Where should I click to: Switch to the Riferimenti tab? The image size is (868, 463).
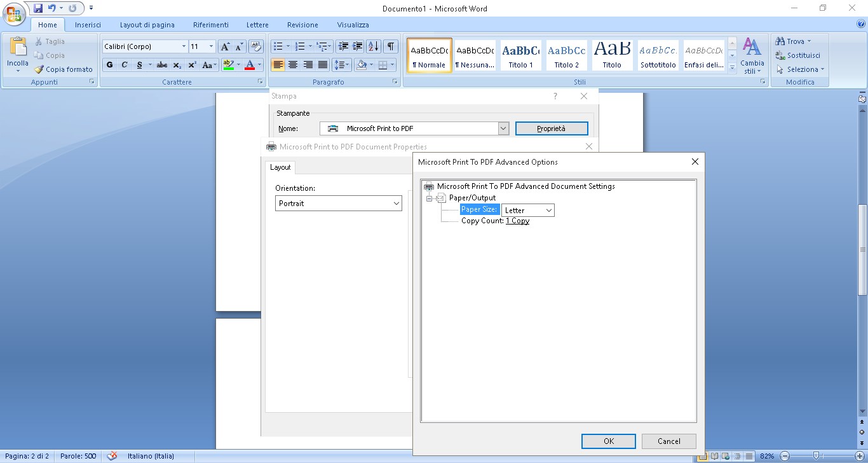(x=211, y=25)
